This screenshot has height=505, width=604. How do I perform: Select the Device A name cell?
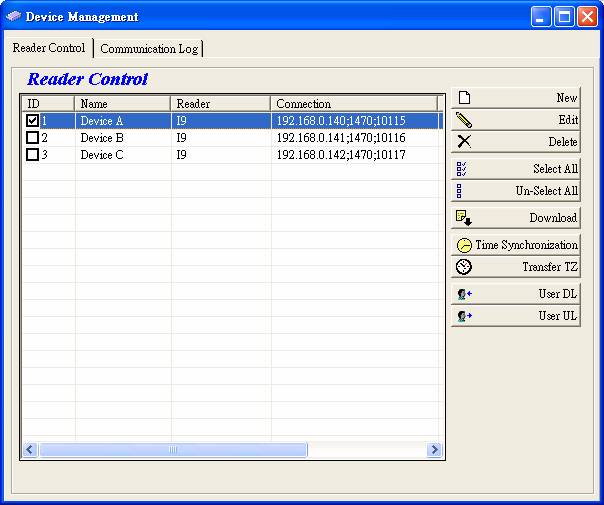(102, 121)
